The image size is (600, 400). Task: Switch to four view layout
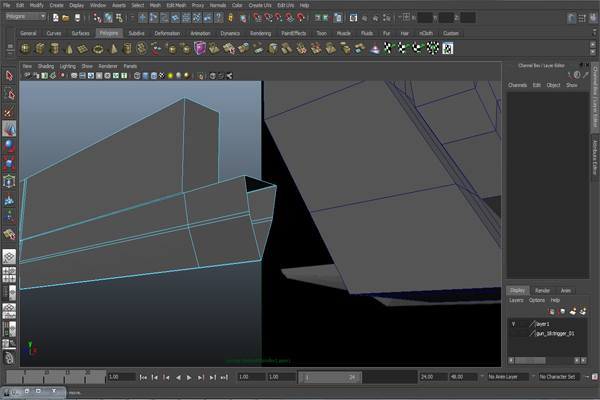coord(9,275)
